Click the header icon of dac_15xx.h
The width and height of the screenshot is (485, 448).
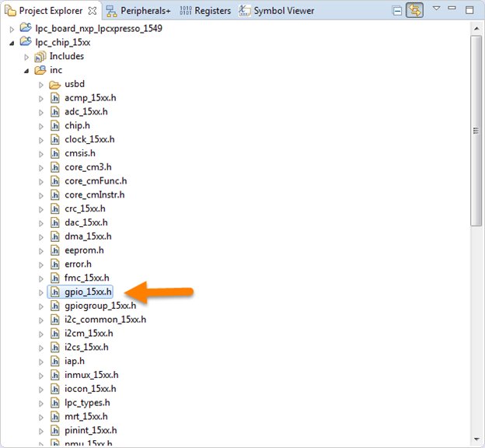click(54, 222)
